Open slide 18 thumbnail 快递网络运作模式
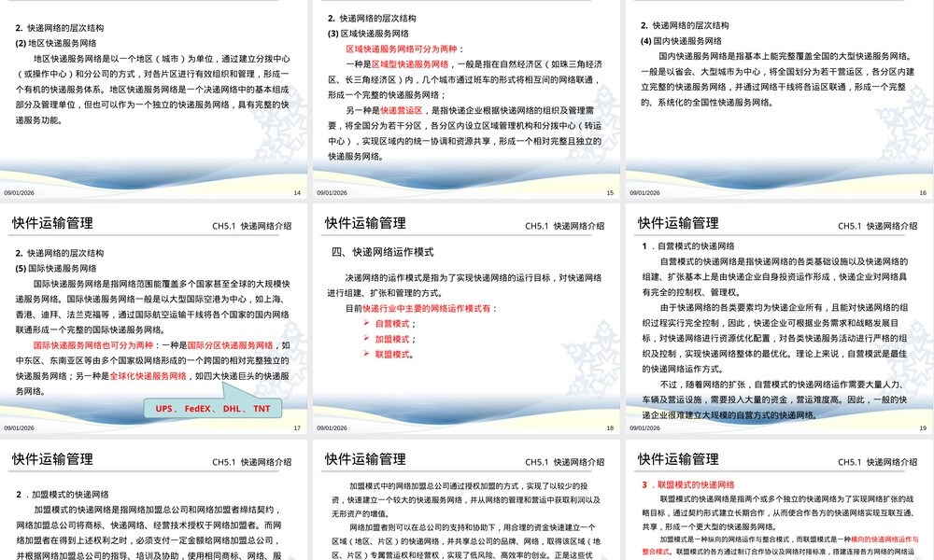 (x=466, y=318)
